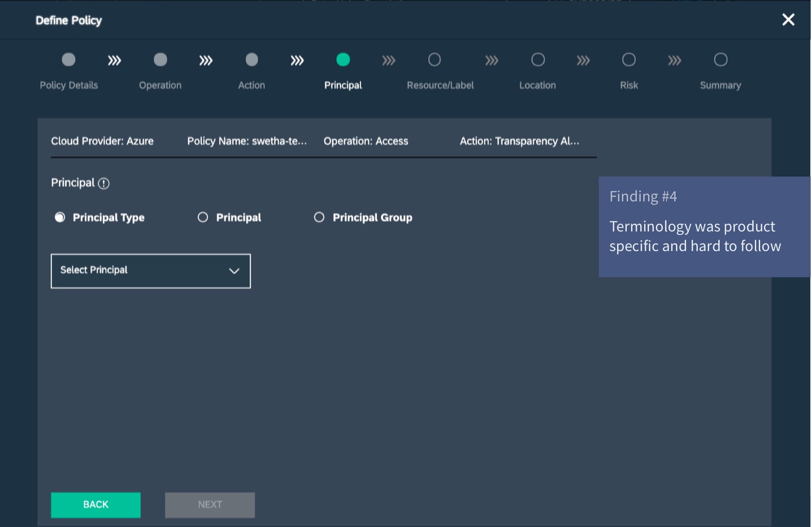Select the Principal radio button
This screenshot has width=812, height=527.
click(203, 217)
